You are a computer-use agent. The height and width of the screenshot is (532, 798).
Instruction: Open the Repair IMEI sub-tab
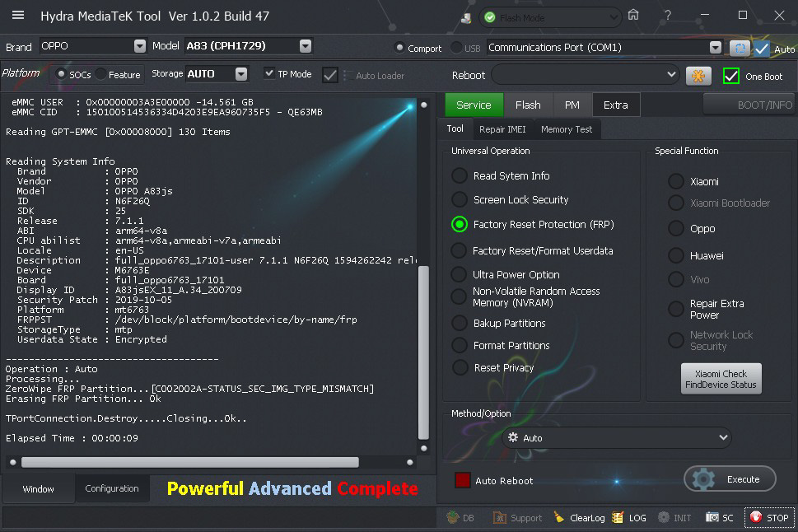coord(502,129)
